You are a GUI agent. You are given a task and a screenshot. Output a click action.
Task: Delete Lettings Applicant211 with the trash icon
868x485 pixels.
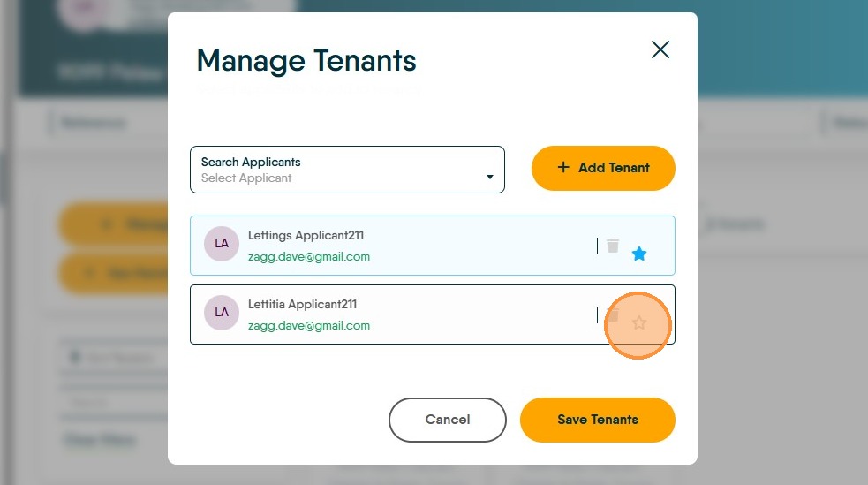tap(613, 246)
